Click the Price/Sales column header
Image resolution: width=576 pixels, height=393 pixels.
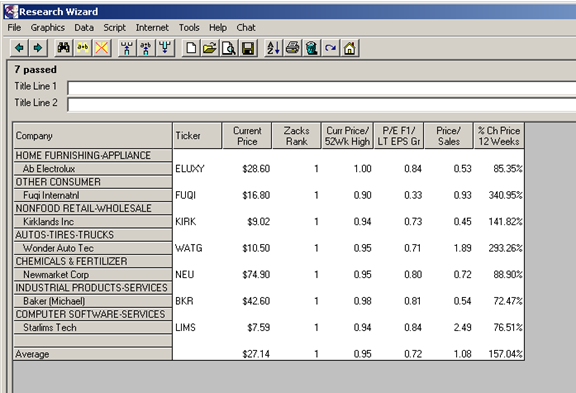tap(449, 136)
